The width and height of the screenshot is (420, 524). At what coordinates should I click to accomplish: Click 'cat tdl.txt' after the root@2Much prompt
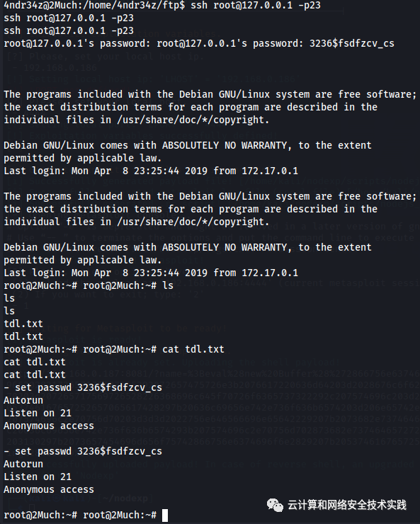coord(193,349)
